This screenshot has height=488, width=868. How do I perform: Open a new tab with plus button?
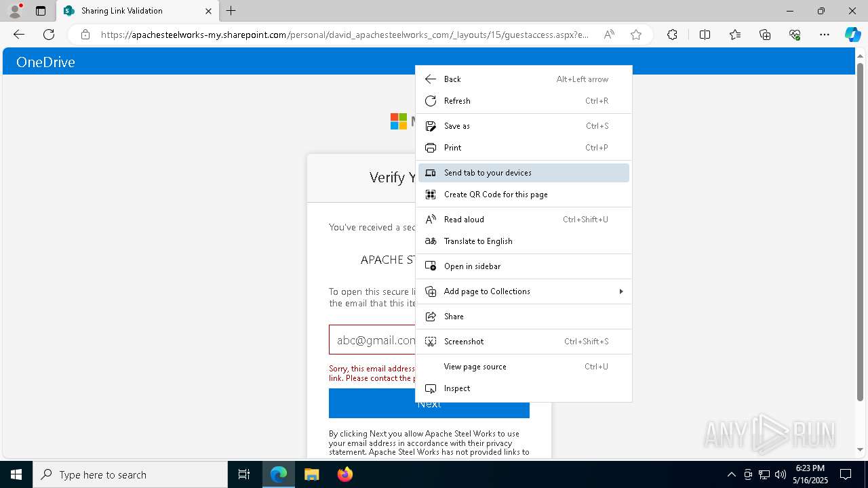[x=231, y=11]
